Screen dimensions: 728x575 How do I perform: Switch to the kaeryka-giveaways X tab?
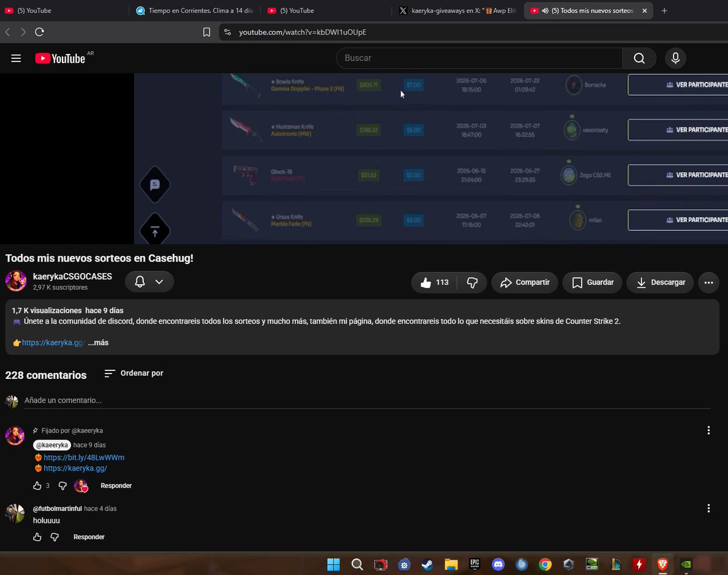coord(458,10)
